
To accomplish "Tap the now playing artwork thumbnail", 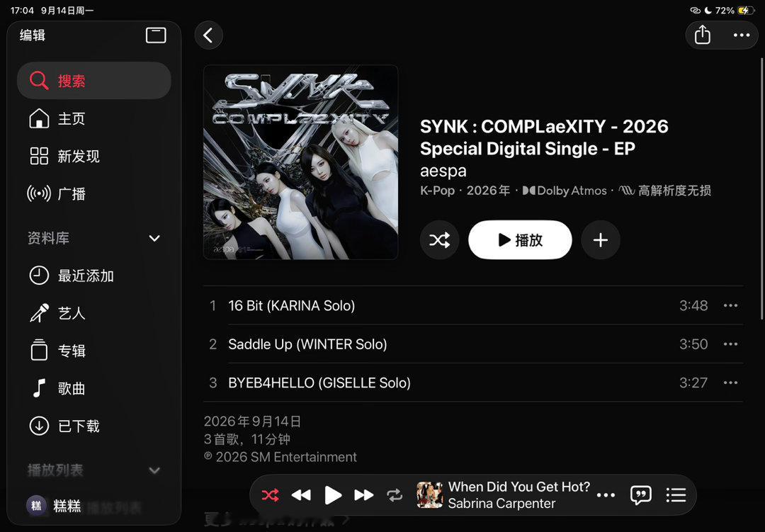I will point(430,495).
